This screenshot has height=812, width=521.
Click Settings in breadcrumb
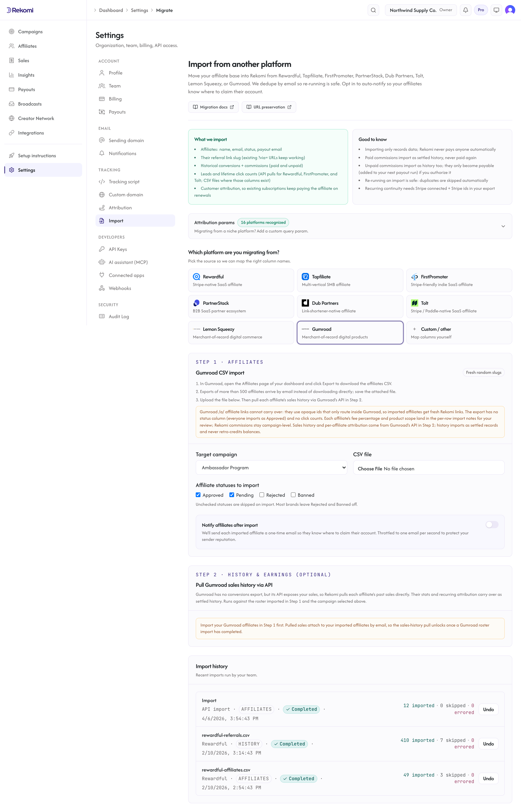tap(139, 10)
